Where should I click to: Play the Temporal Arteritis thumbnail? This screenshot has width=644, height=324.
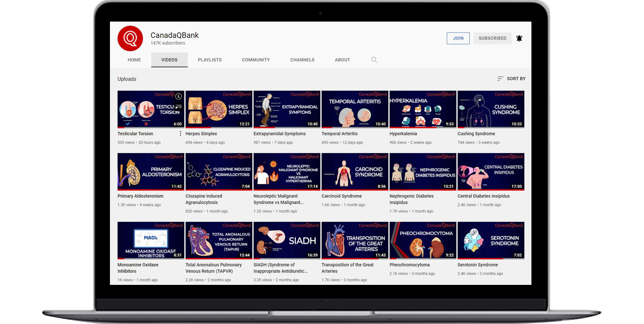pos(355,109)
